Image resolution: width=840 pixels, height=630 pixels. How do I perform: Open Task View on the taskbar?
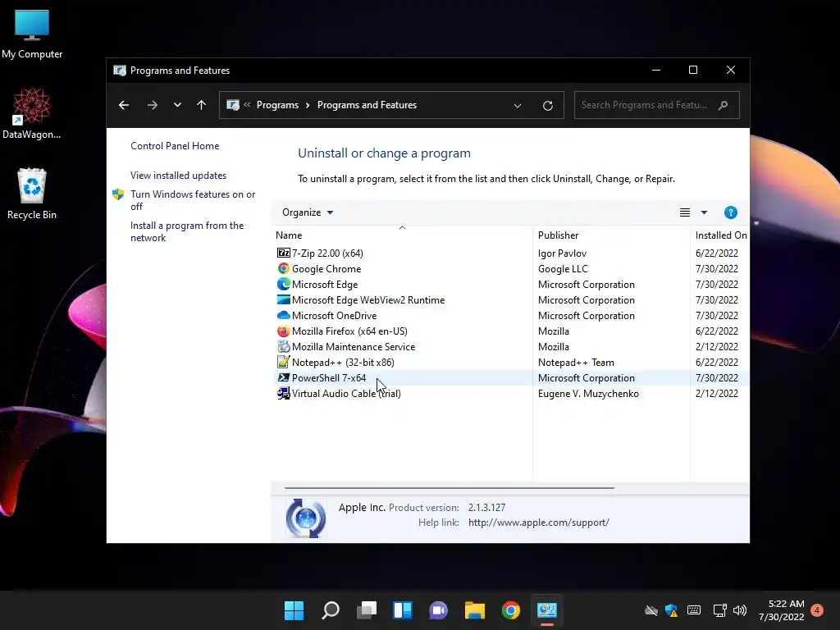tap(367, 610)
